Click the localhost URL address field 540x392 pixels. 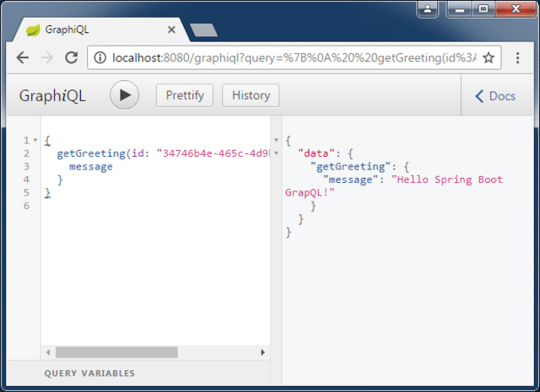coord(294,57)
